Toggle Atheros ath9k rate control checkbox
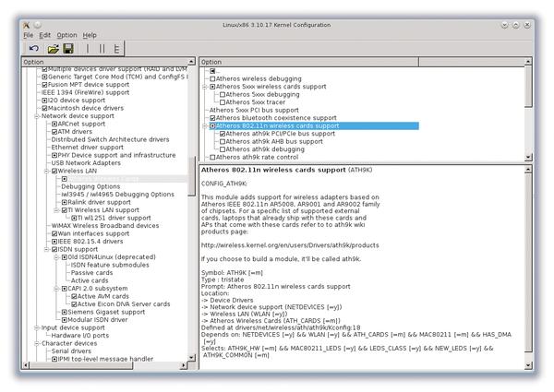 pyautogui.click(x=212, y=157)
